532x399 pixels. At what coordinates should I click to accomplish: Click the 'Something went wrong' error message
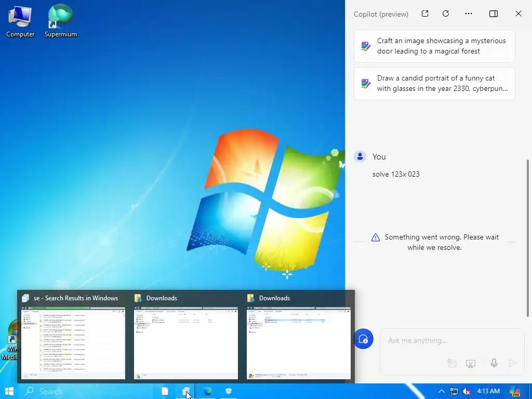[435, 242]
